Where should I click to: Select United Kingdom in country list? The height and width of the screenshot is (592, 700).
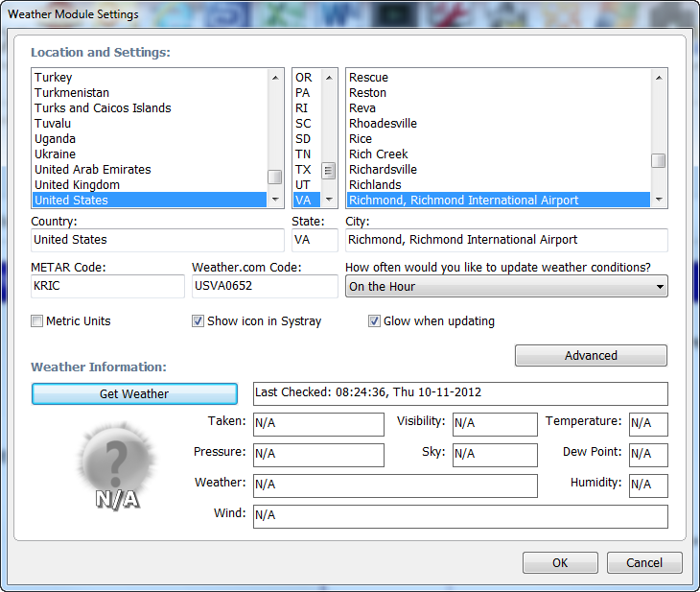[x=77, y=184]
